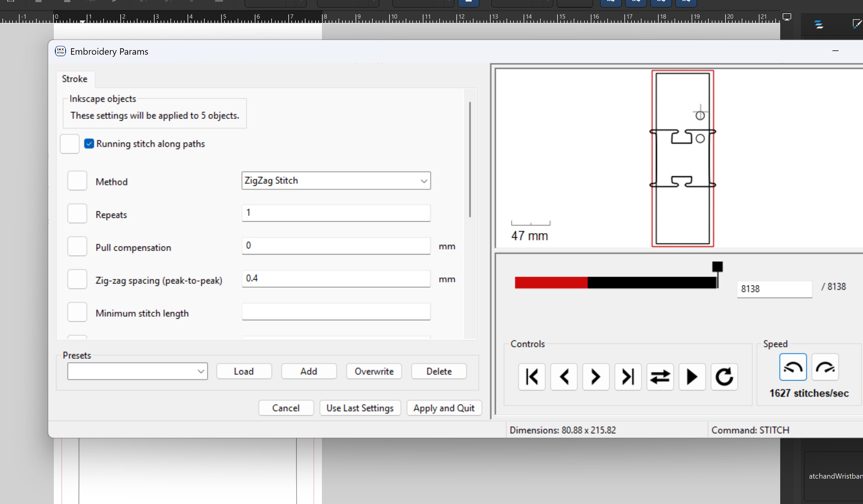This screenshot has height=504, width=863.
Task: Step one stitch forward in Controls
Action: tap(596, 377)
